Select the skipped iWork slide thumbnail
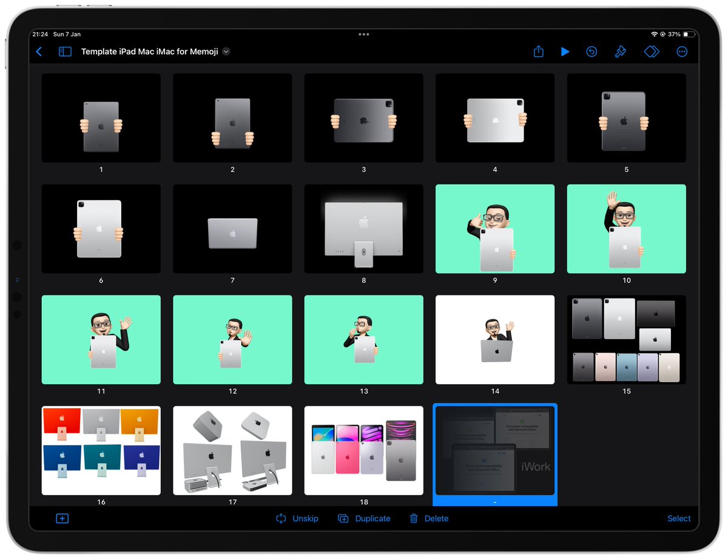The image size is (728, 560). pyautogui.click(x=495, y=451)
